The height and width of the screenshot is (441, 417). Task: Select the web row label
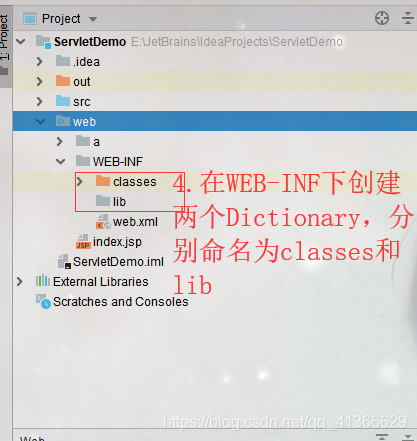coord(84,122)
